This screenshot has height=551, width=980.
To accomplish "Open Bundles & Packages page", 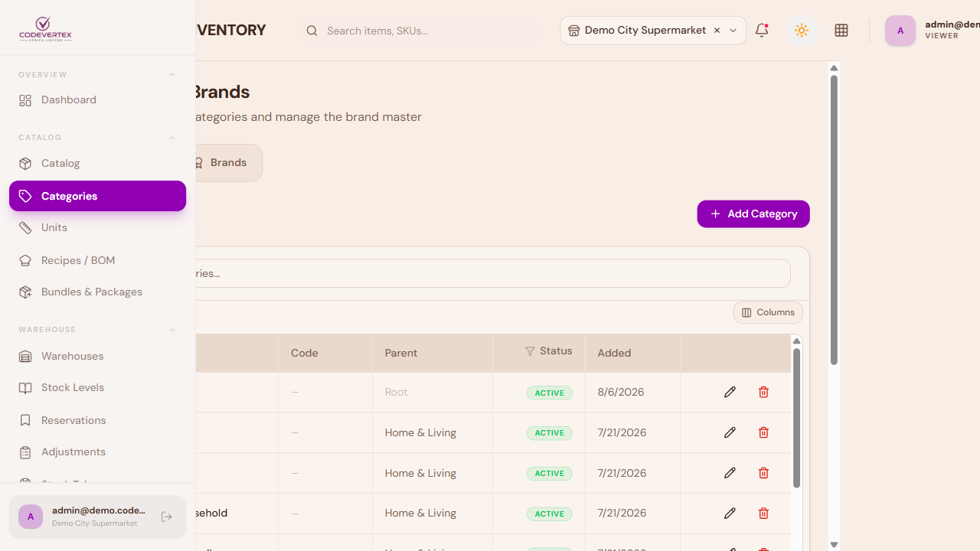I will pyautogui.click(x=97, y=292).
